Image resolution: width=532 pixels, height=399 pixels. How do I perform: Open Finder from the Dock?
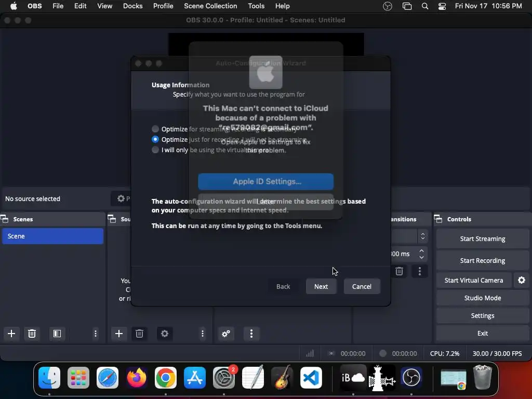point(49,378)
